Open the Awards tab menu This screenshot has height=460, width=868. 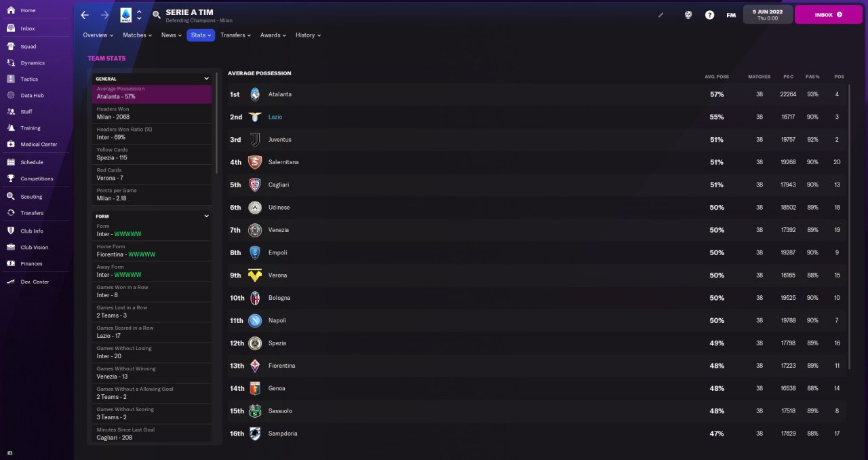pyautogui.click(x=273, y=35)
